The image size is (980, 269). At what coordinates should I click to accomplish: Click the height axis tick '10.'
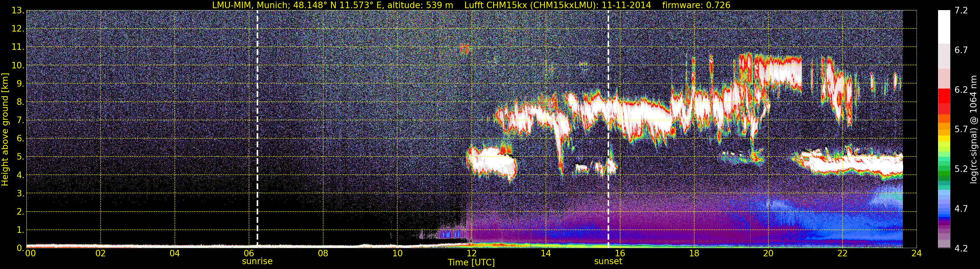coord(18,65)
